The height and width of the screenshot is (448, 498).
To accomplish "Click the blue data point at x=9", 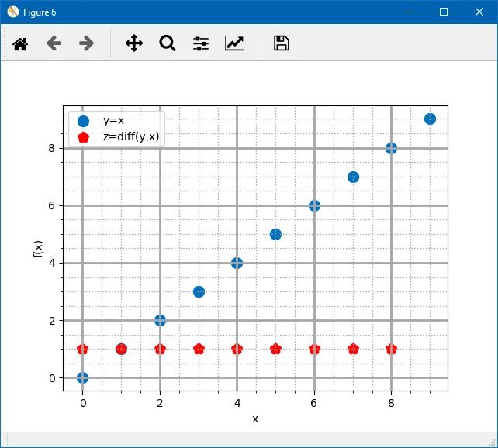I will tap(430, 119).
